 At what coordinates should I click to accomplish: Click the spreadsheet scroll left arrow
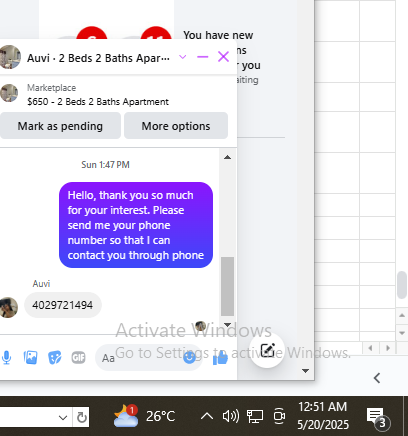click(x=370, y=348)
